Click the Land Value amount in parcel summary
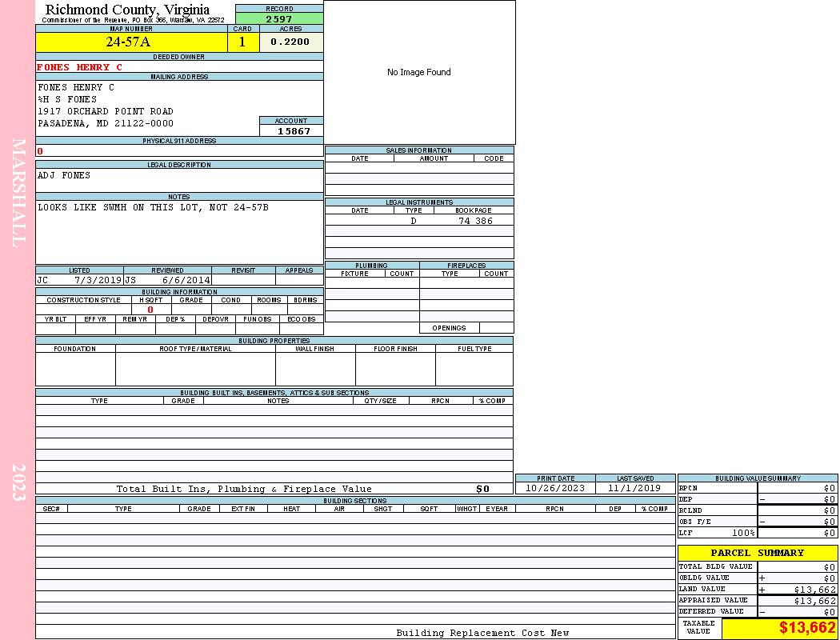 814,590
